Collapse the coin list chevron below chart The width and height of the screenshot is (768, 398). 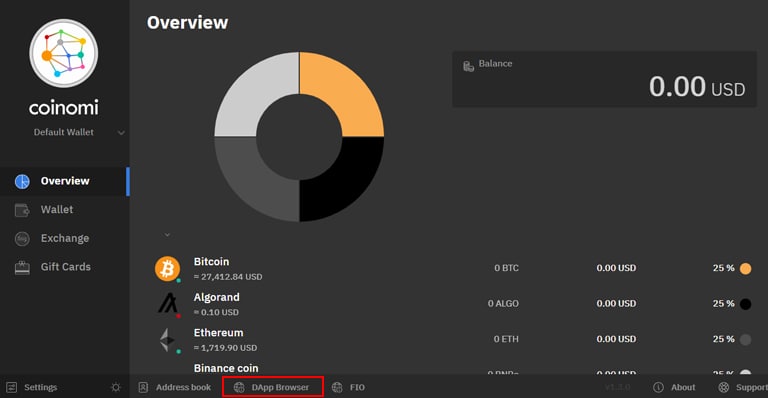167,235
